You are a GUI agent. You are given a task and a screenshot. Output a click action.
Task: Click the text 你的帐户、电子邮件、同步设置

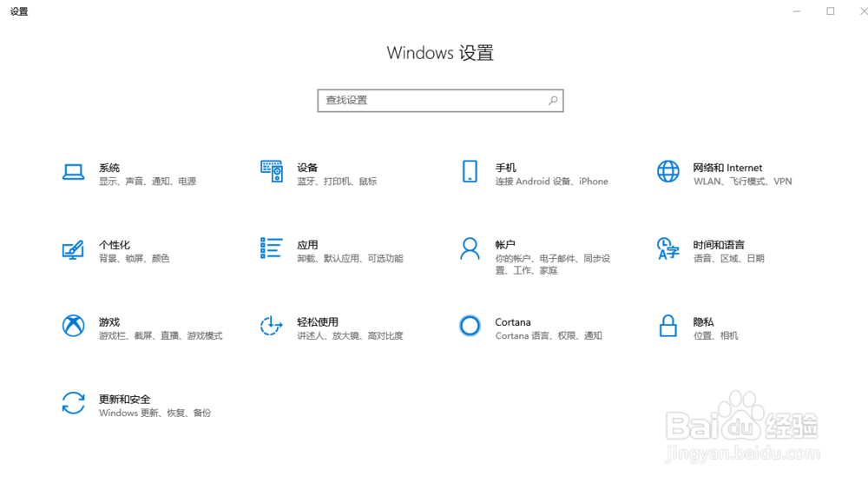click(x=553, y=265)
